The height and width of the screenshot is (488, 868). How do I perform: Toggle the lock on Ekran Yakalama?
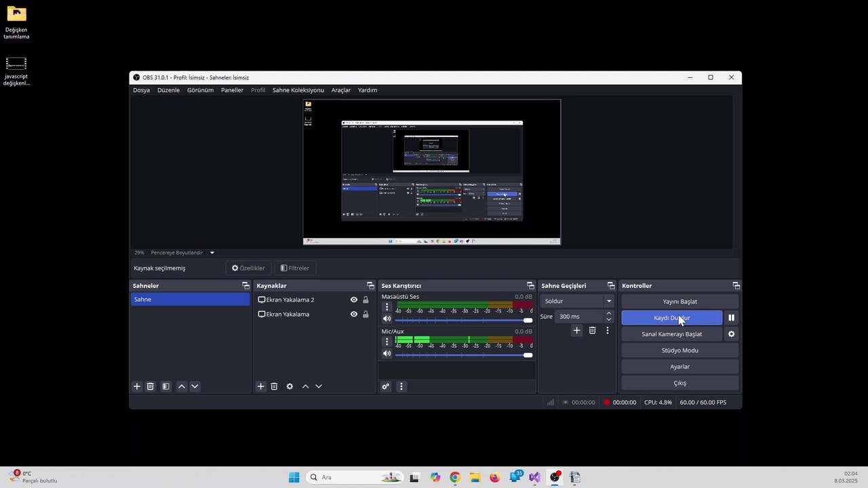coord(366,314)
